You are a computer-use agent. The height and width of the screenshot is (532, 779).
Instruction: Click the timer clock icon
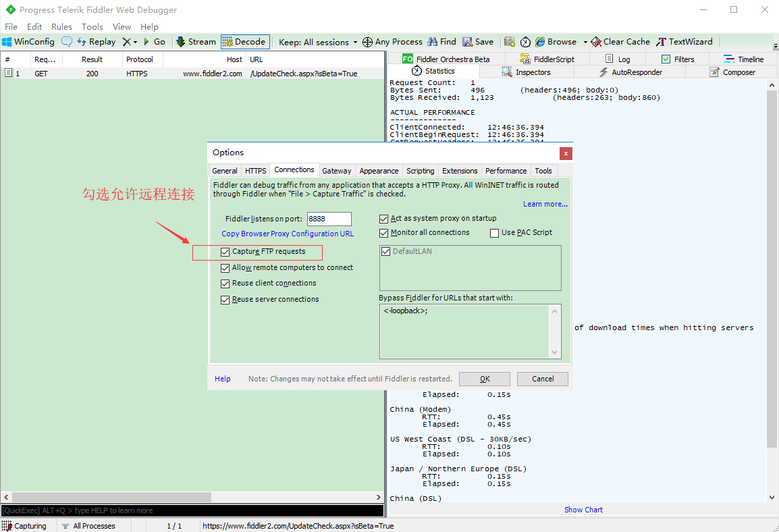525,43
